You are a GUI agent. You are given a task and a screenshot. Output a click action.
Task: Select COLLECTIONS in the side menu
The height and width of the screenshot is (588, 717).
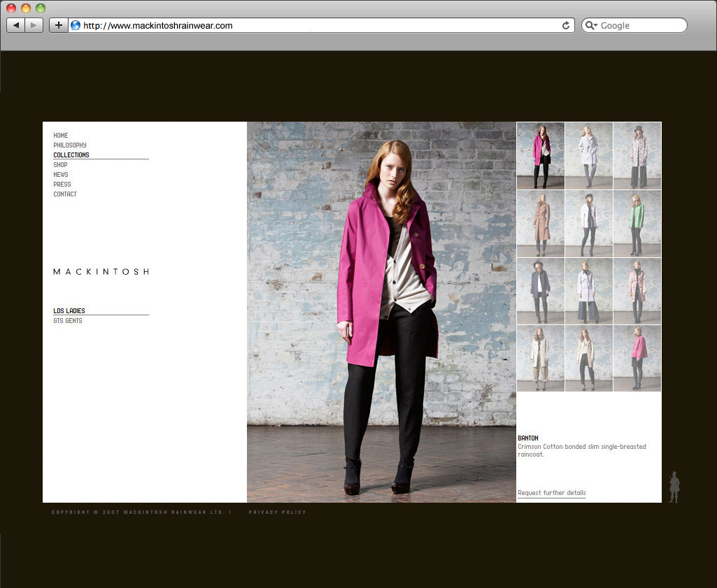[x=71, y=155]
